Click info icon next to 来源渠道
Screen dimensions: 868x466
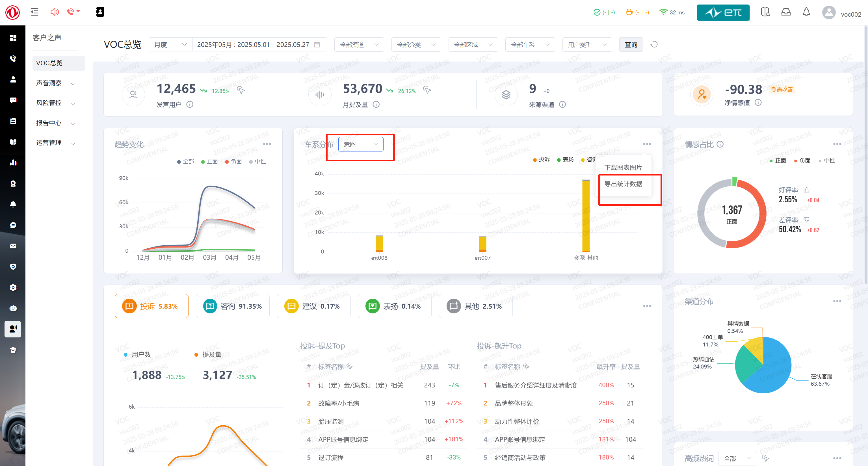pos(562,105)
